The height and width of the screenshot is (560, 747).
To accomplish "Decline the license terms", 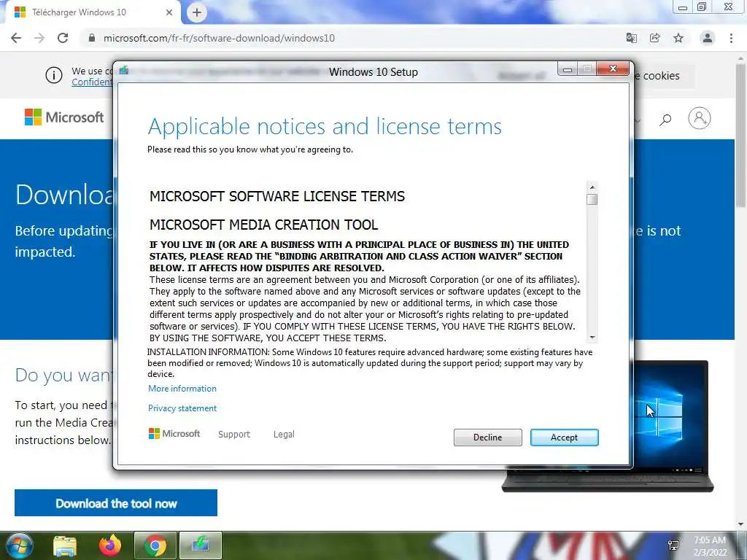I will point(487,437).
